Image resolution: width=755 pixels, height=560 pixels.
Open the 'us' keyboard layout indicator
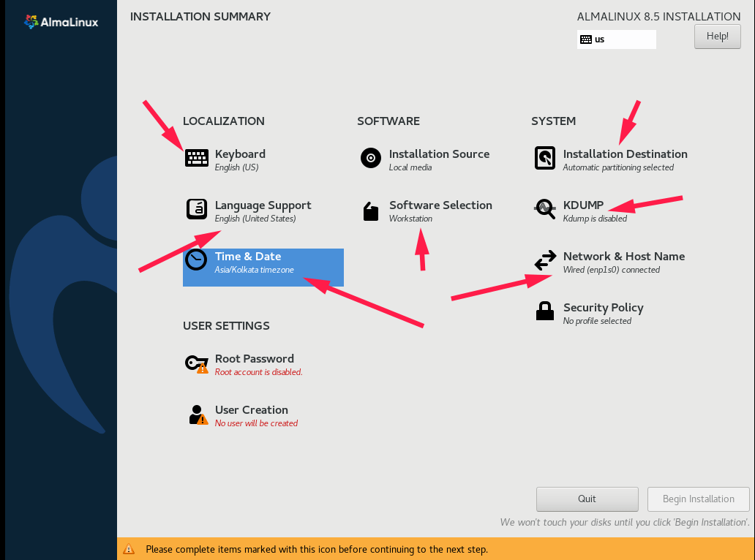(x=616, y=39)
